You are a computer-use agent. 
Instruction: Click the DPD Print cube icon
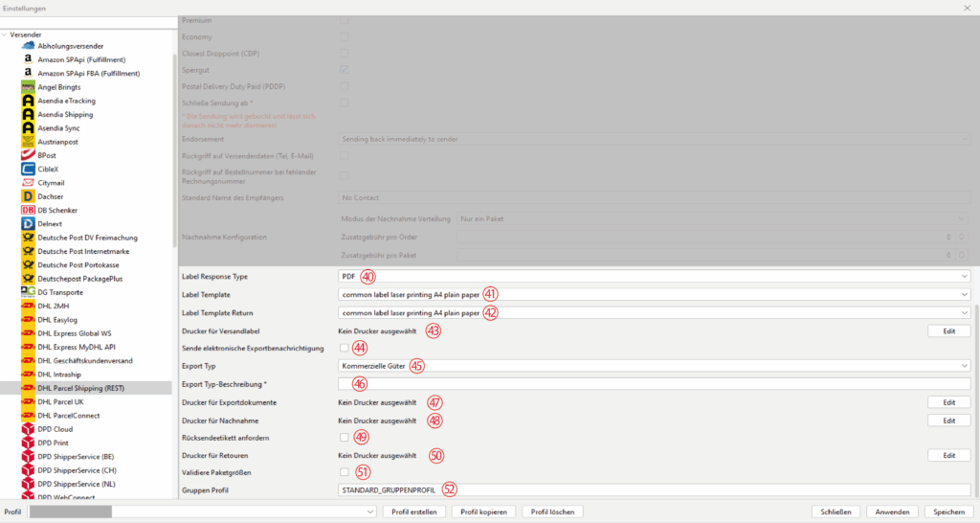[x=28, y=443]
